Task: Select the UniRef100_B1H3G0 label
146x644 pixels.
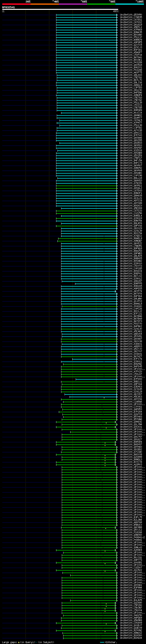Action: coord(131,635)
